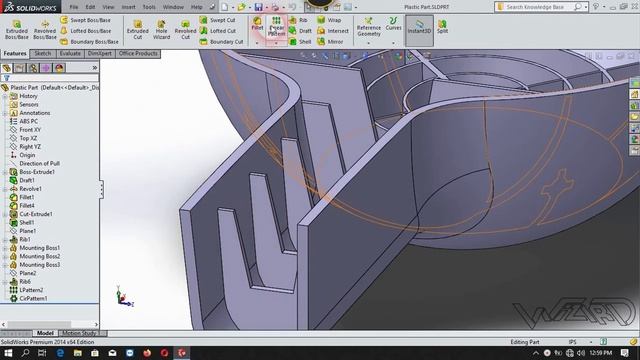
Task: Click the Save icon in title toolbar
Action: click(258, 7)
